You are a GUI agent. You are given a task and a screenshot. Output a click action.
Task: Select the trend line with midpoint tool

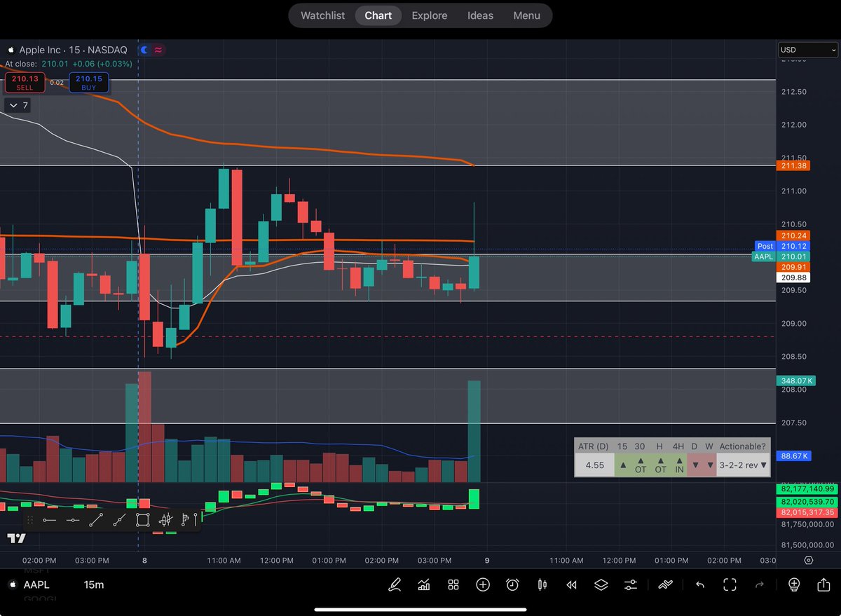click(x=119, y=520)
